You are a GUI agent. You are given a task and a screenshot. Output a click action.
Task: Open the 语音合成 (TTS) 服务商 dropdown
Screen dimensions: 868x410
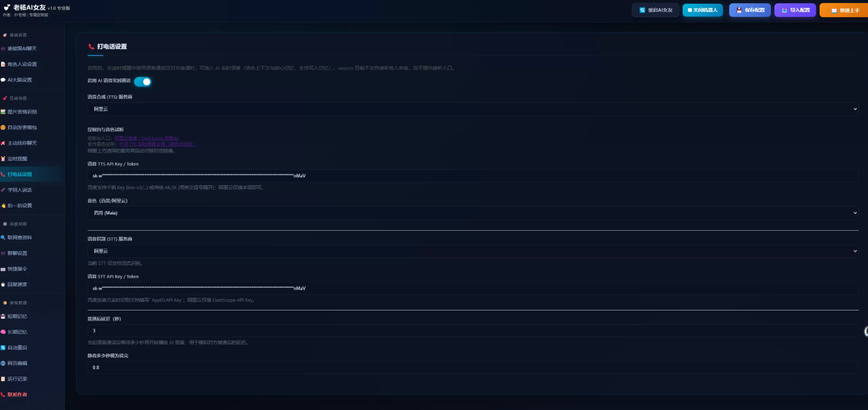[473, 109]
